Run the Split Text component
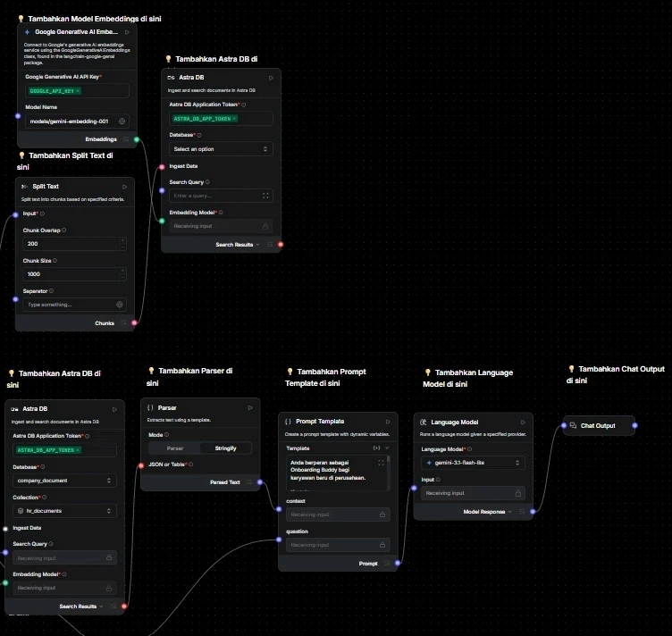This screenshot has width=672, height=636. coord(125,187)
